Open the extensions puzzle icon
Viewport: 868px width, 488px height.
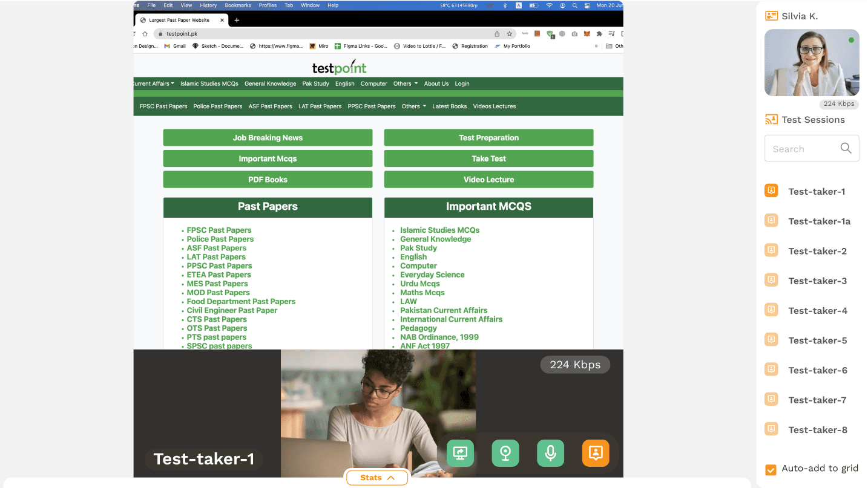[599, 34]
